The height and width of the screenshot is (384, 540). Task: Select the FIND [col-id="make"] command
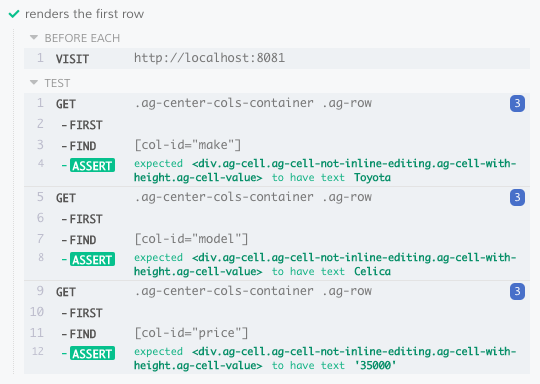click(277, 145)
